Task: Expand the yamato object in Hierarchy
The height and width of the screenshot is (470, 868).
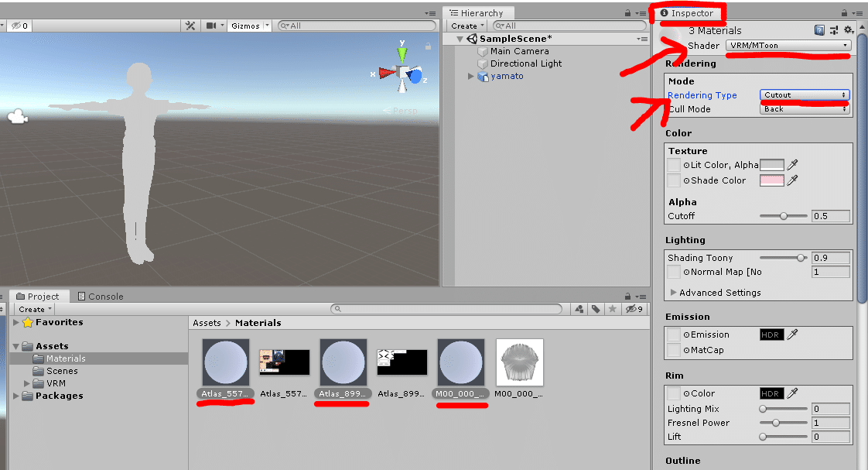Action: coord(471,77)
